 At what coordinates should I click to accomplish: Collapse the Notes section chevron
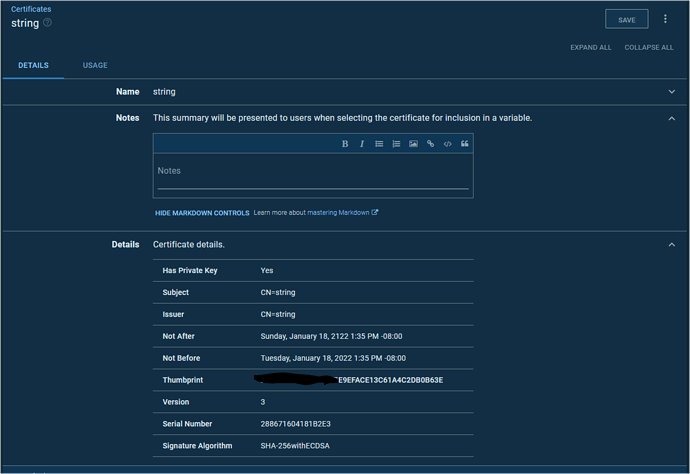[671, 118]
